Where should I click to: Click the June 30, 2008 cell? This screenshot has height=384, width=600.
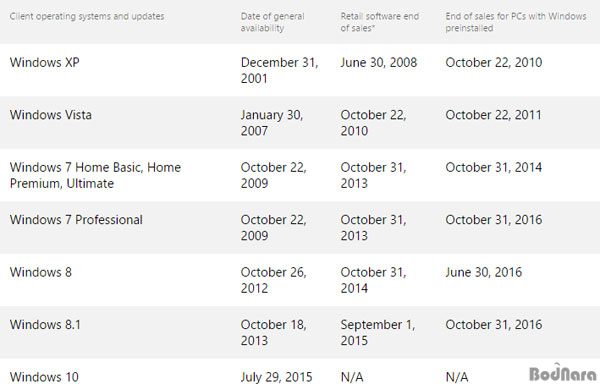tap(379, 62)
